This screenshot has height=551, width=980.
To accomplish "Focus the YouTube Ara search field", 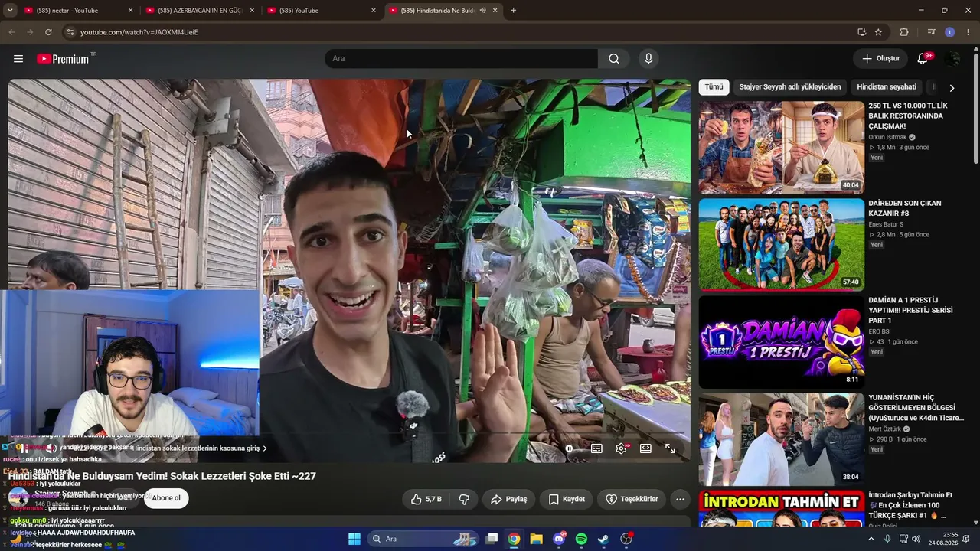I will pos(461,59).
